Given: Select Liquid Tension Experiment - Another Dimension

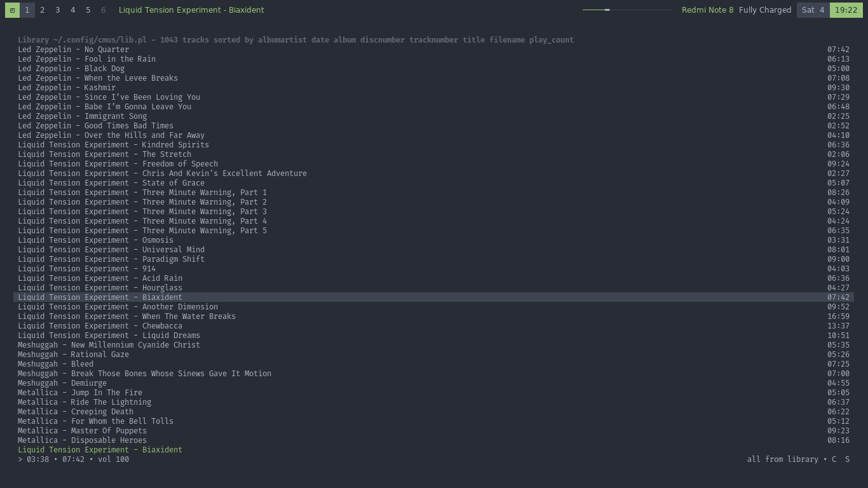Looking at the screenshot, I should 433,307.
